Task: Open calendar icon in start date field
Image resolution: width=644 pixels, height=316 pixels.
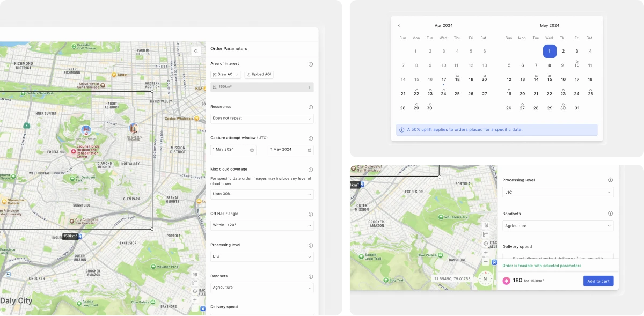Action: click(x=252, y=150)
